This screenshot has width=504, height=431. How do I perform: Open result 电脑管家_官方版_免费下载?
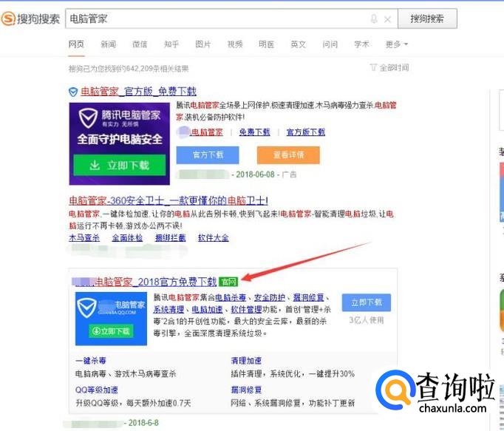coord(138,92)
